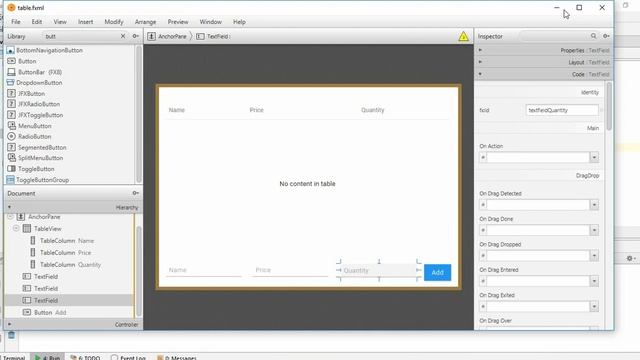Open the Edit menu
Viewport: 640px width, 360px height.
pos(37,22)
